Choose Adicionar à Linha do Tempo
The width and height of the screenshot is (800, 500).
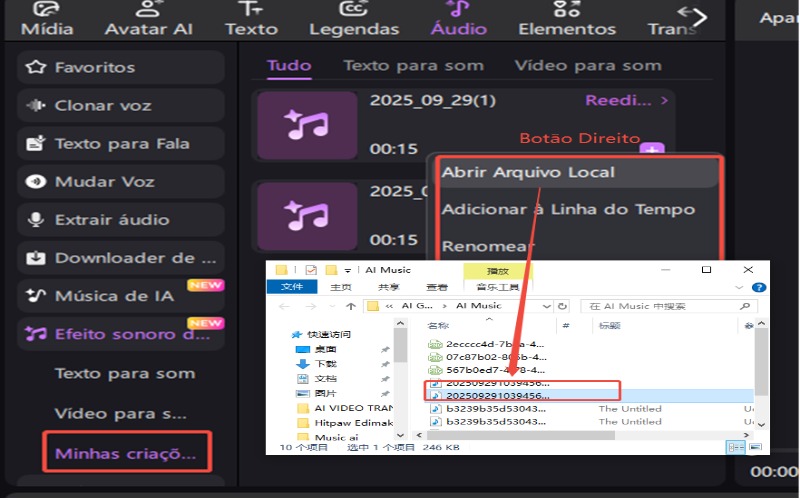tap(568, 209)
